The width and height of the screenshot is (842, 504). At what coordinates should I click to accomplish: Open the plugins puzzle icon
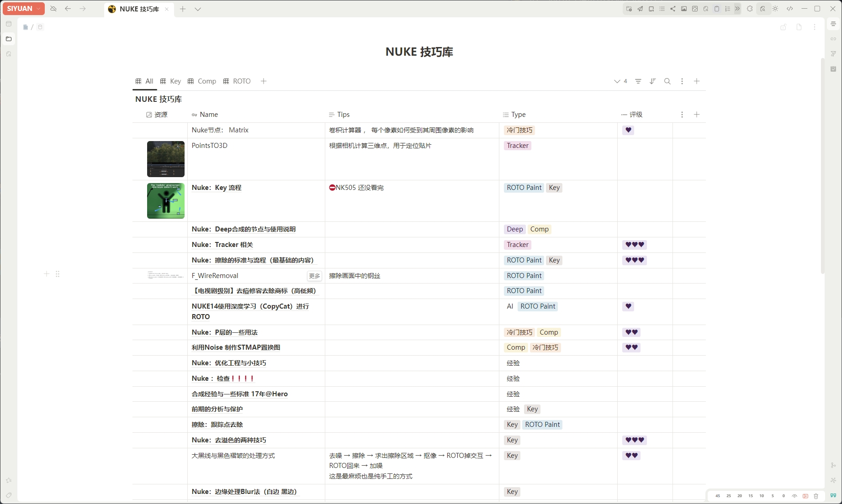coord(750,9)
